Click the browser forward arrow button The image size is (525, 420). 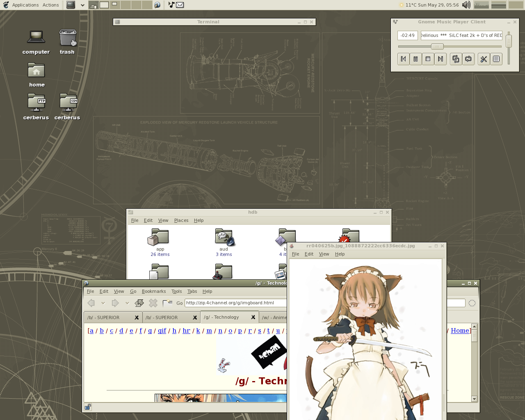coord(115,303)
